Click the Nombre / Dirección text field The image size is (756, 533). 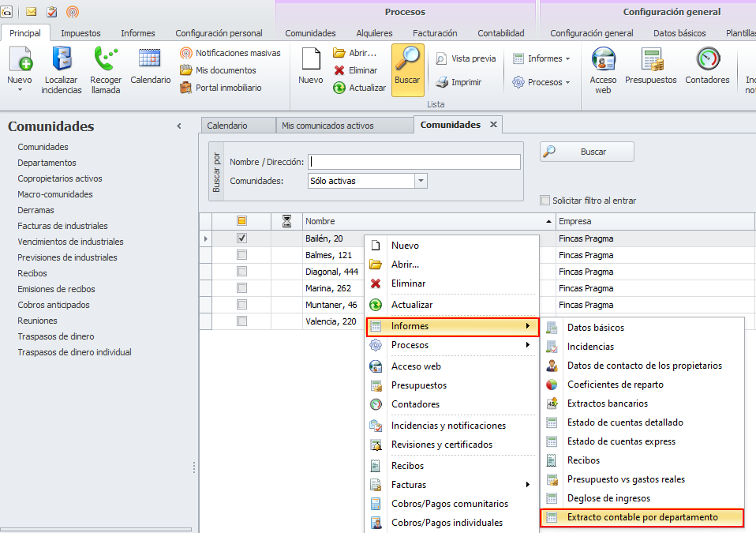pos(414,162)
